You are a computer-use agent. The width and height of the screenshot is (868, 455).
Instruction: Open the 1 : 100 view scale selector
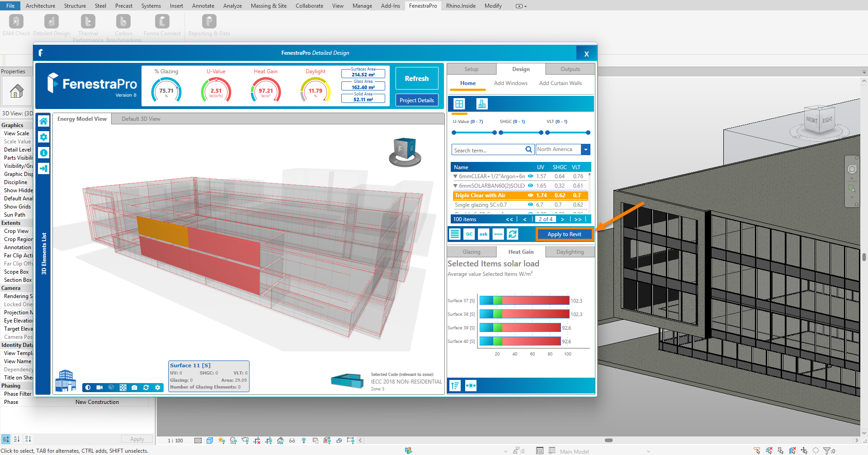pos(175,441)
